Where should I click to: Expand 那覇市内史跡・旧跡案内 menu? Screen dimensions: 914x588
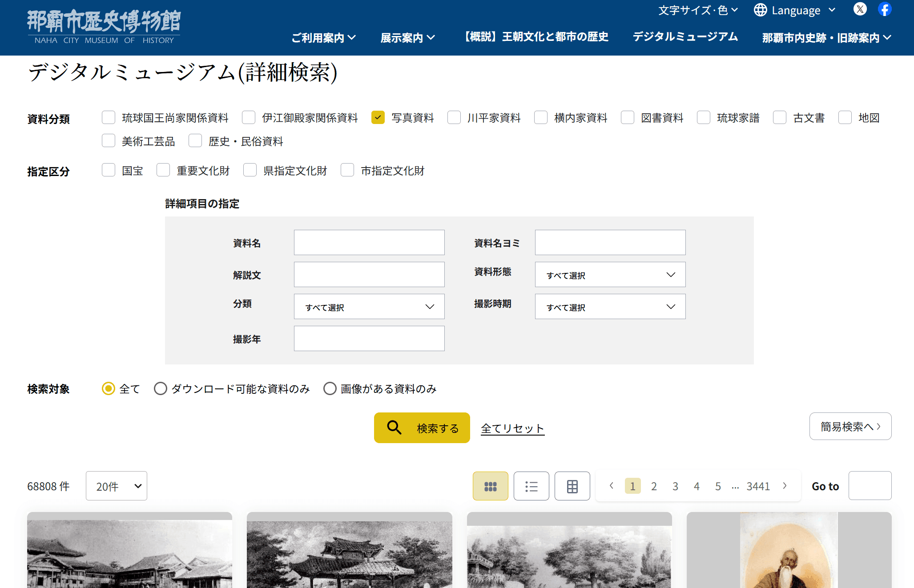tap(826, 38)
